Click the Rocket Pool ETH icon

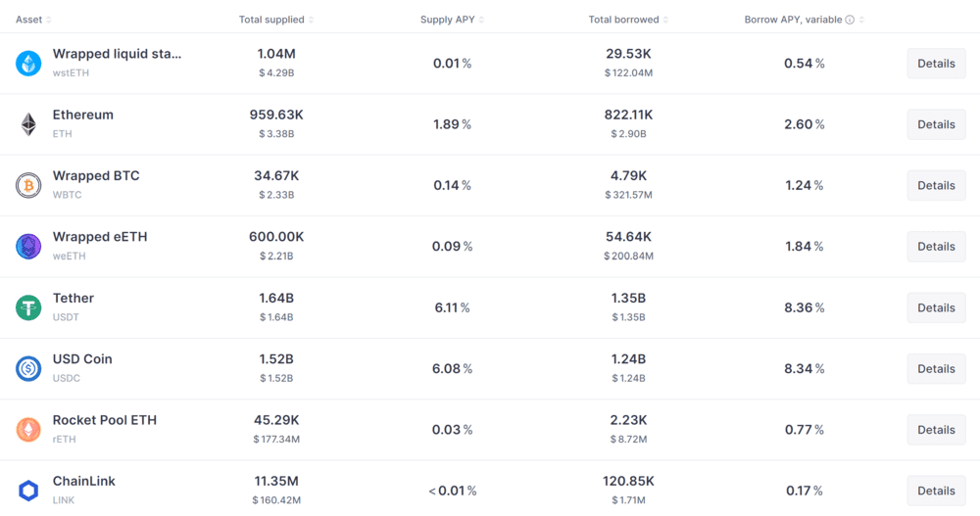pos(28,429)
